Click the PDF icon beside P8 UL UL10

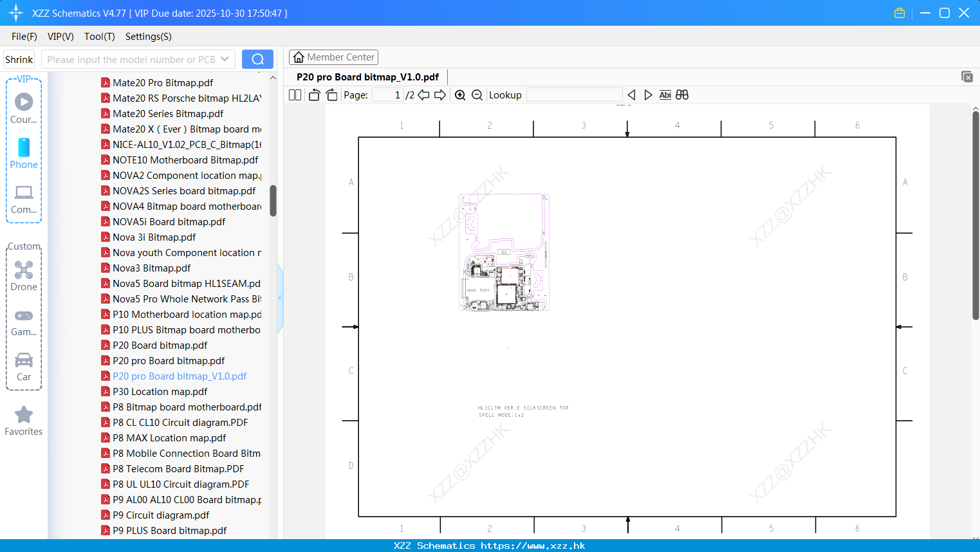106,484
